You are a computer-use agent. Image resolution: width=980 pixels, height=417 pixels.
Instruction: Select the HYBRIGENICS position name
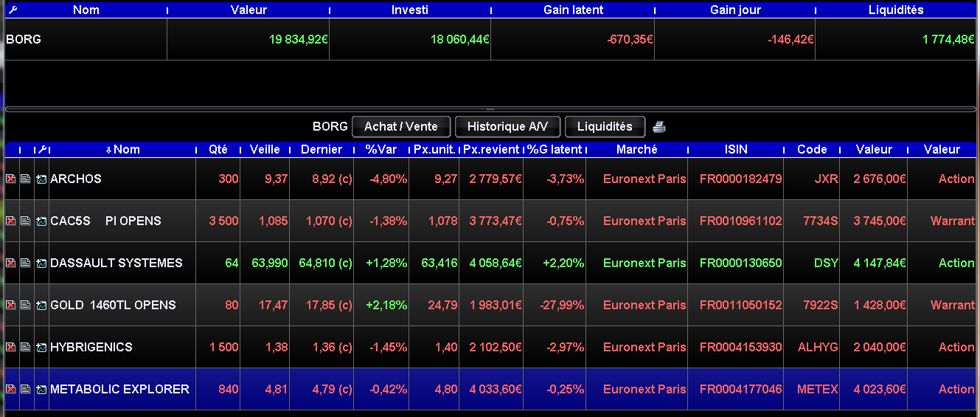[x=91, y=347]
